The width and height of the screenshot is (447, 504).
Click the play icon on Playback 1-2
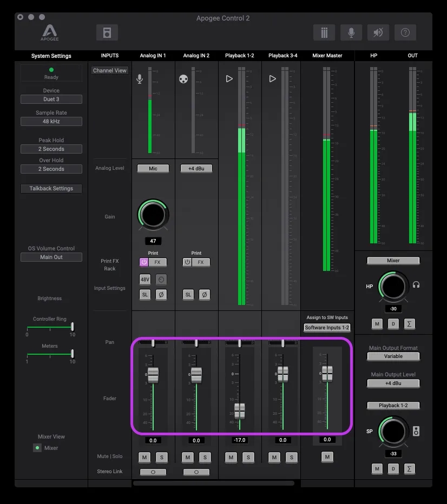(x=229, y=79)
